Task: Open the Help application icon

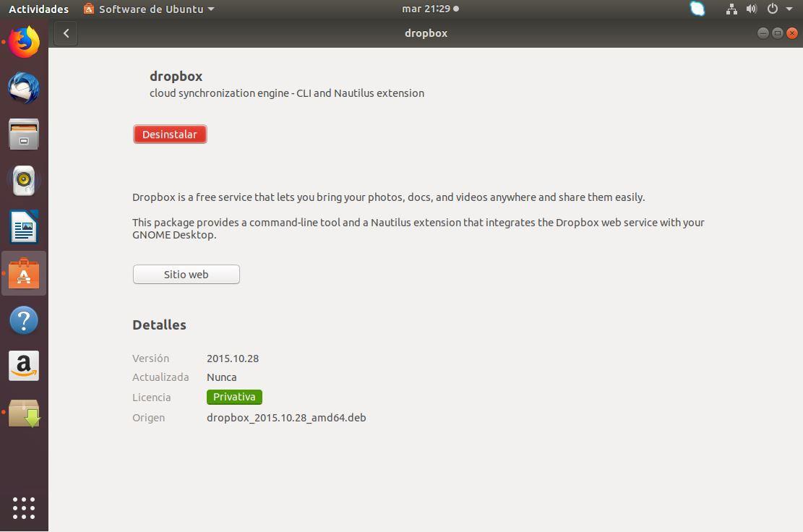Action: click(24, 319)
